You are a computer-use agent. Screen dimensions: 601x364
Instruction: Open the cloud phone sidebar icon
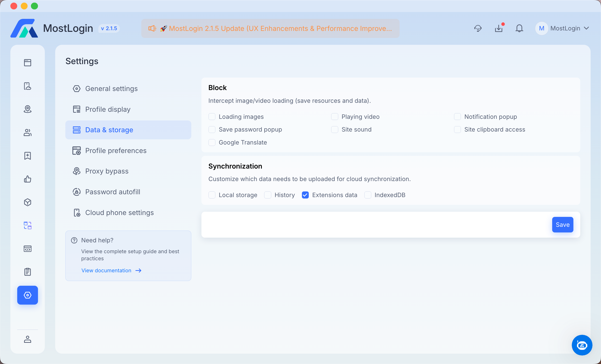28,86
